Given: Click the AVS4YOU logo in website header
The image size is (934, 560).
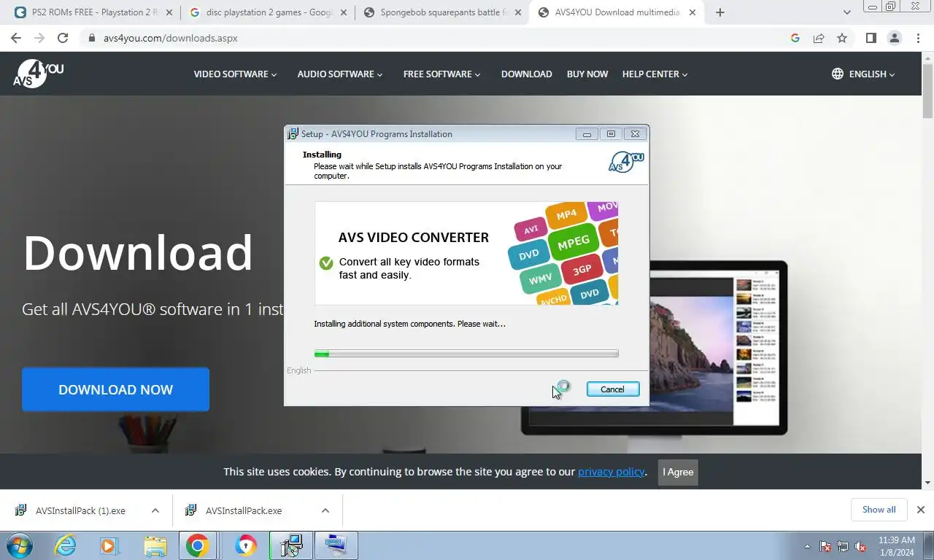Looking at the screenshot, I should tap(38, 74).
